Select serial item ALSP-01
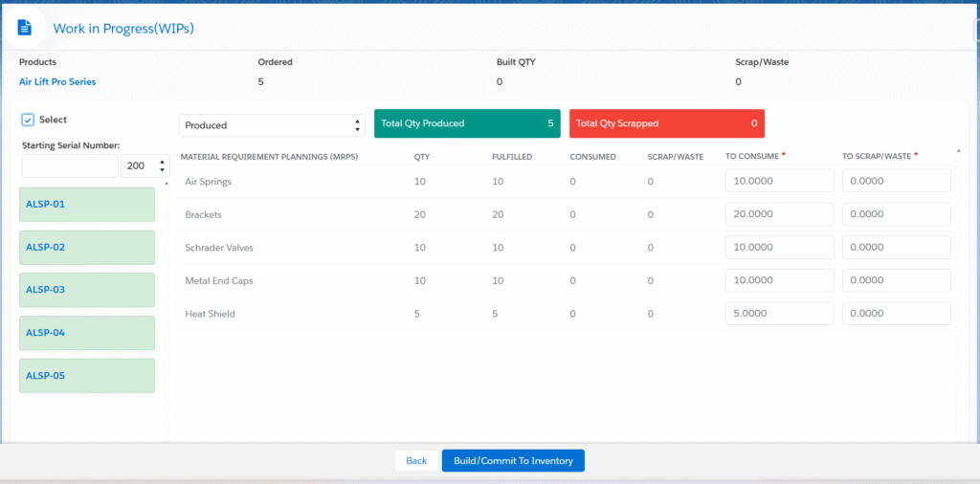 click(87, 205)
